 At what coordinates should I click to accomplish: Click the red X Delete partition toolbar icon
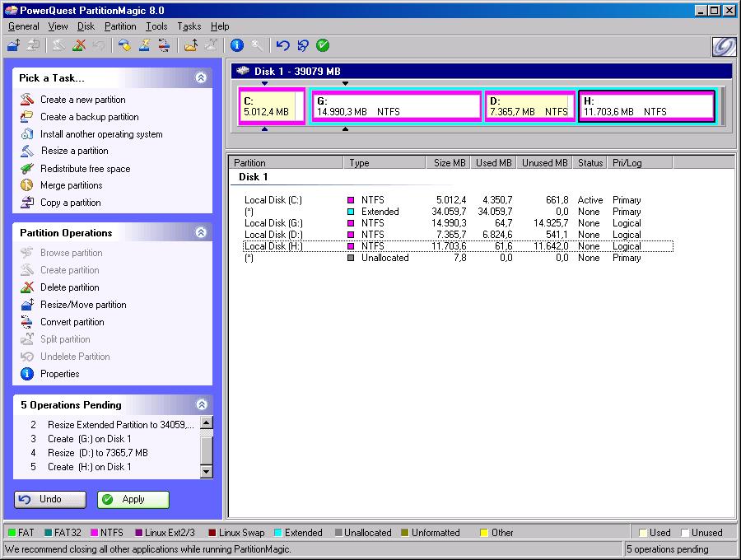point(79,45)
